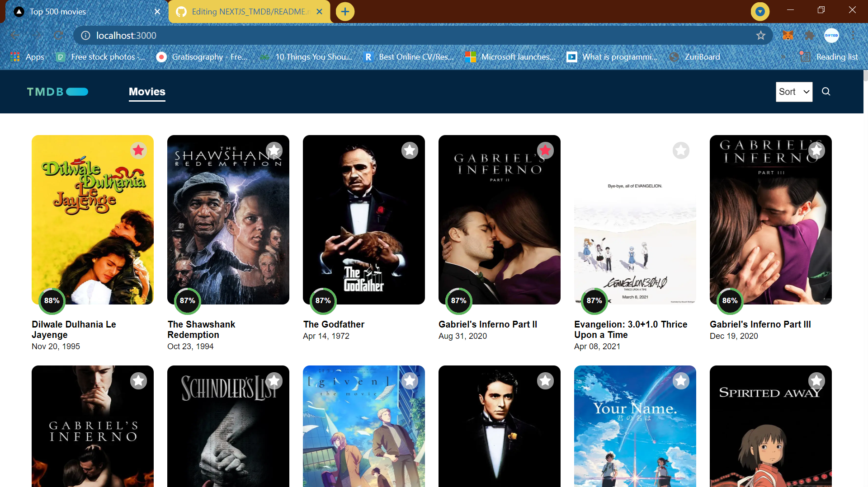868x487 pixels.
Task: Open the search magnifier in the navbar
Action: click(826, 92)
